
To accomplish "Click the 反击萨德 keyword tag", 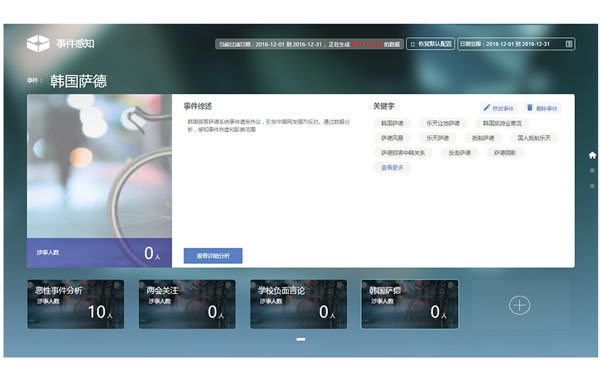I will coord(459,153).
